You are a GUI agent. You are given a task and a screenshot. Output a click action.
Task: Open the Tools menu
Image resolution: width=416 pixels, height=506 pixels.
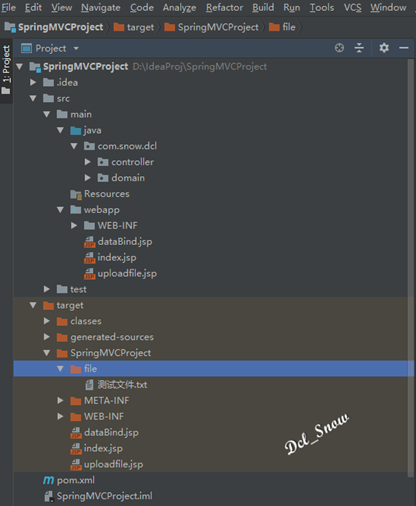tap(322, 7)
